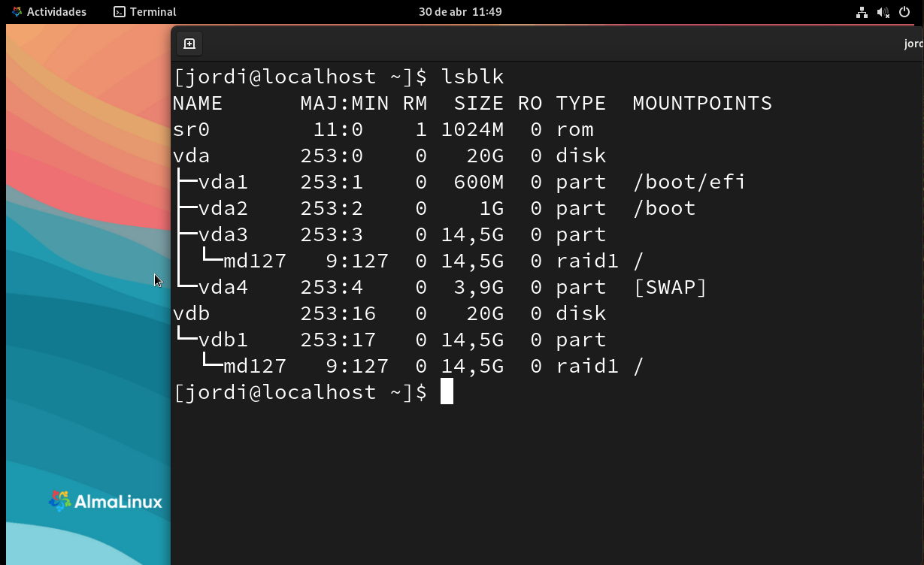Open a new tab in the terminal

[x=189, y=44]
